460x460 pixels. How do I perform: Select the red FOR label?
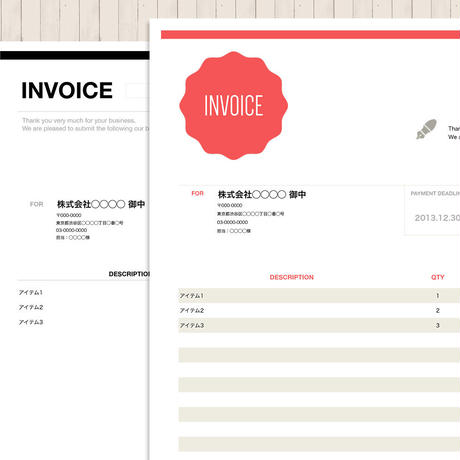click(197, 193)
